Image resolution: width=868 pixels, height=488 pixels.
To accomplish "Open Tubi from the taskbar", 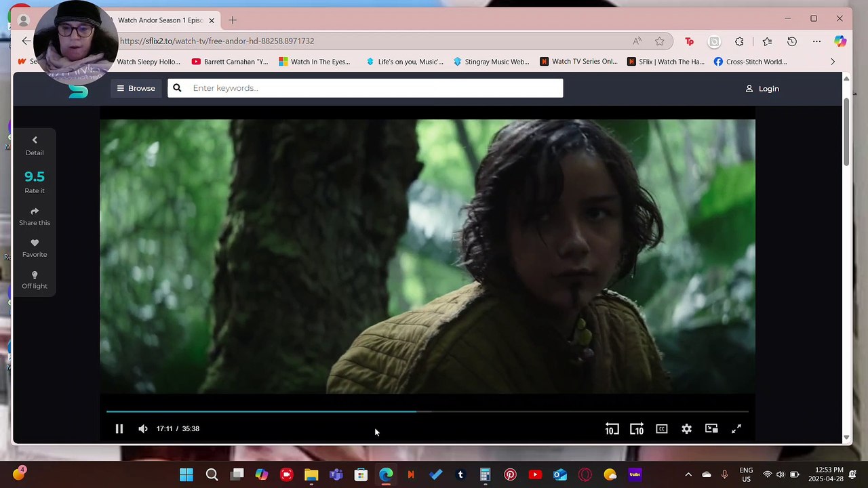I will pyautogui.click(x=635, y=474).
